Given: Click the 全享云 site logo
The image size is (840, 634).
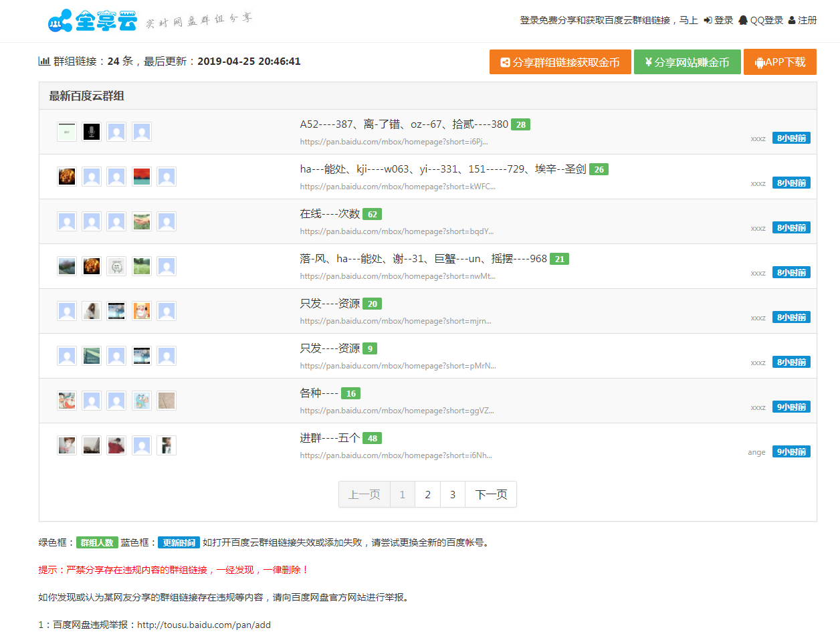Looking at the screenshot, I should pos(92,21).
